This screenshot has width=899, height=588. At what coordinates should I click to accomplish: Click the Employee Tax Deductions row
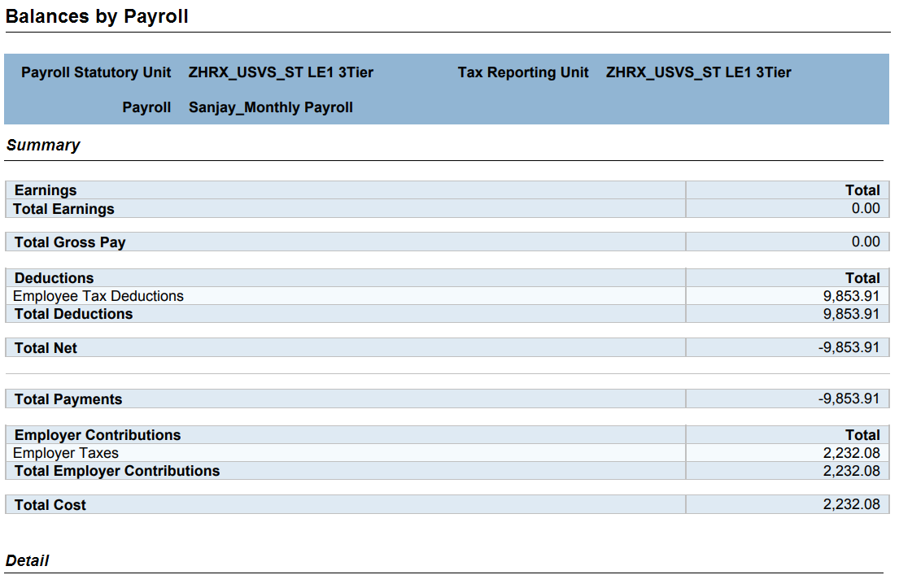coord(447,296)
